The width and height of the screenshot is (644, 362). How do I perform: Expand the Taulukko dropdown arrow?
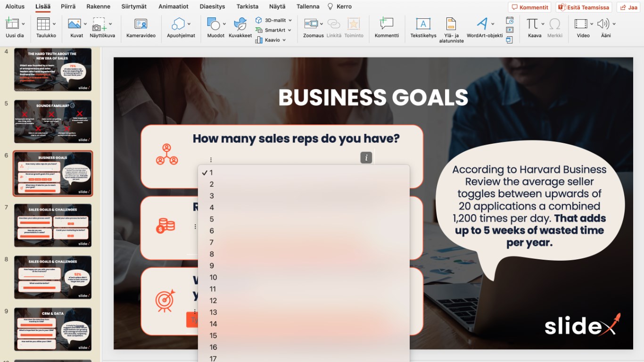tap(54, 24)
